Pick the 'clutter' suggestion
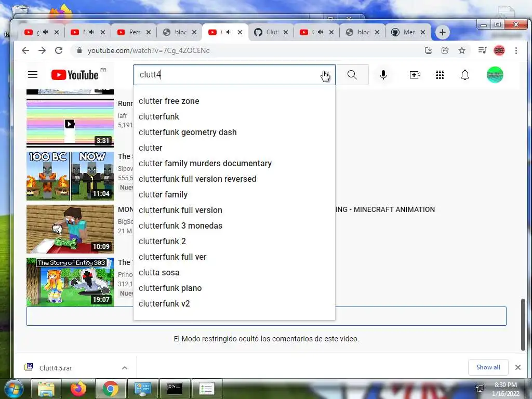Viewport: 532px width, 399px height. [234, 148]
